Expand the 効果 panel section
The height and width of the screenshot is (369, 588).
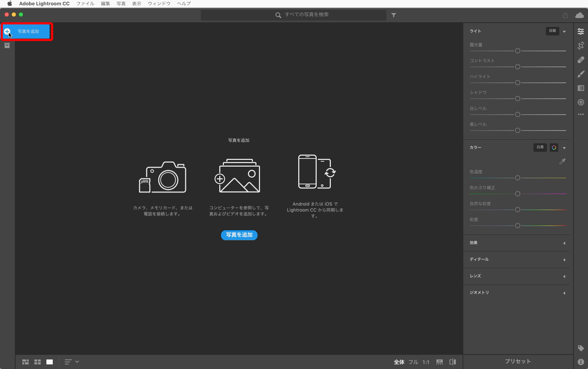point(564,243)
